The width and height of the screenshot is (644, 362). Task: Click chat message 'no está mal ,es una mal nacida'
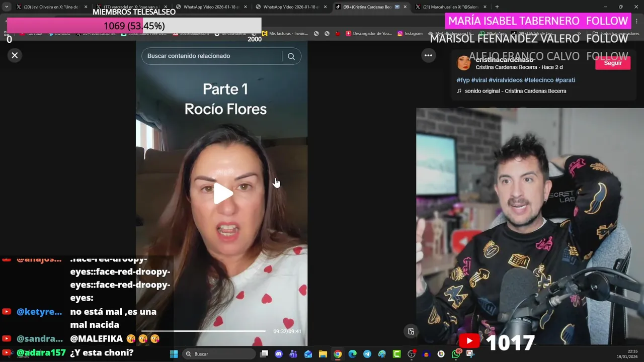click(113, 318)
